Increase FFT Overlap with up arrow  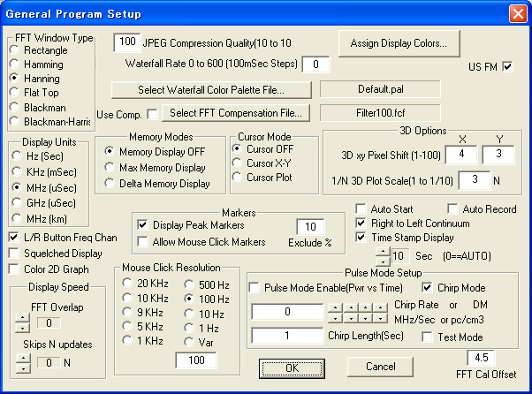point(23,318)
